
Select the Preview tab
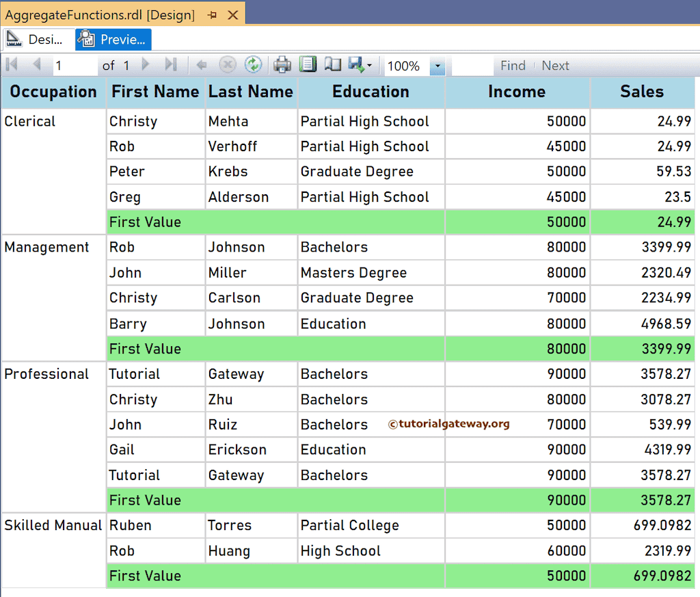pyautogui.click(x=113, y=39)
